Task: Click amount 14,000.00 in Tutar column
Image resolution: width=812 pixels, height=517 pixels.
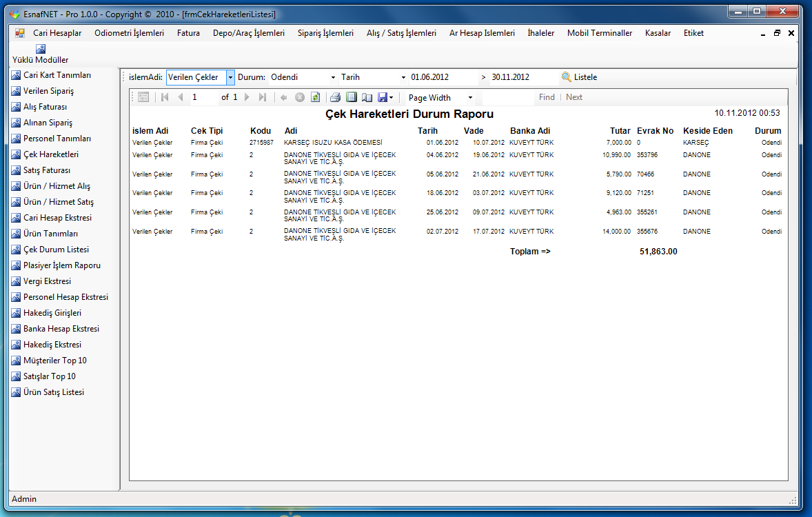Action: click(x=617, y=232)
